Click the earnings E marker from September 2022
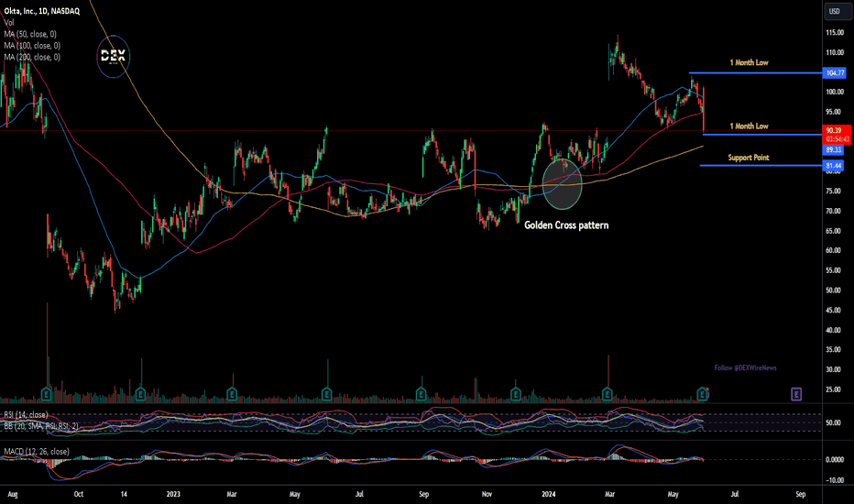The width and height of the screenshot is (854, 504). click(x=47, y=393)
